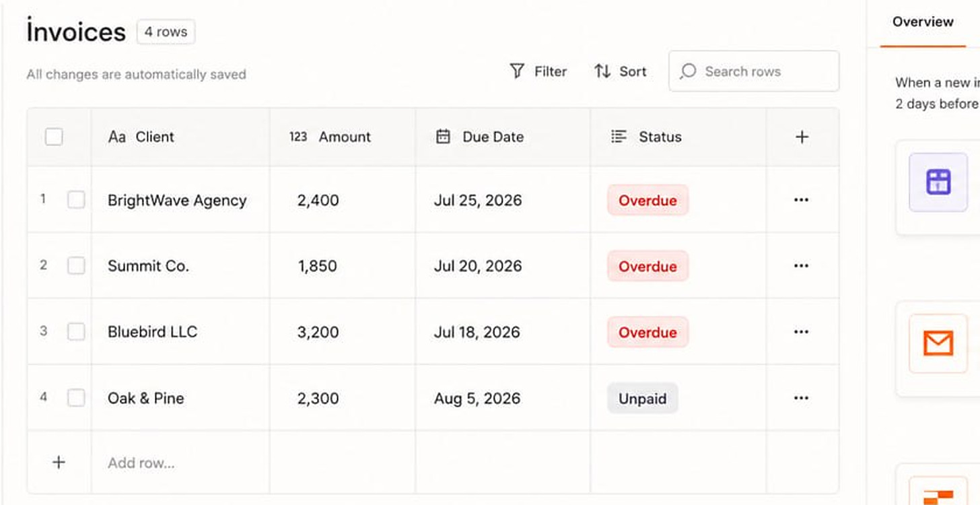The width and height of the screenshot is (980, 505).
Task: Open row options for BrightWave Agency
Action: (x=801, y=200)
